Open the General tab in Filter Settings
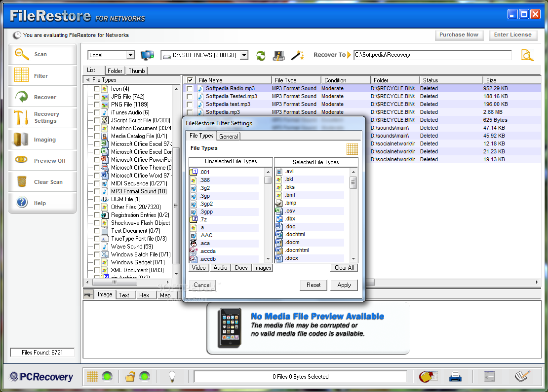This screenshot has height=392, width=548. [x=229, y=136]
